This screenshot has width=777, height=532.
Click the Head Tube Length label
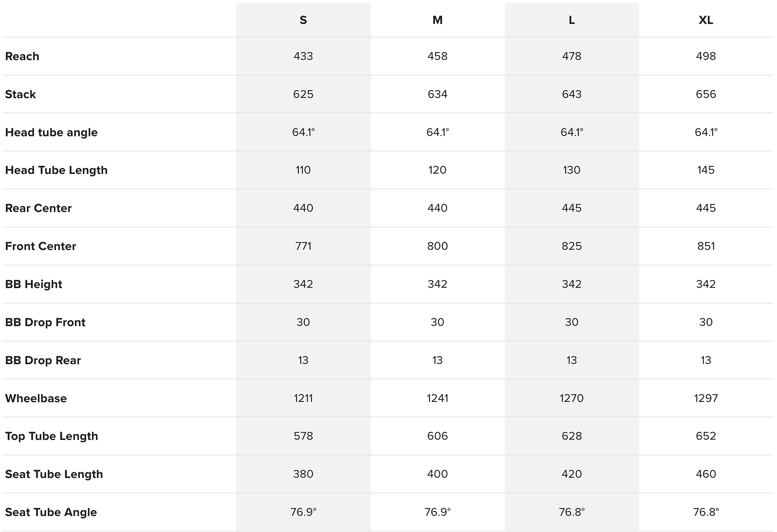click(x=56, y=170)
